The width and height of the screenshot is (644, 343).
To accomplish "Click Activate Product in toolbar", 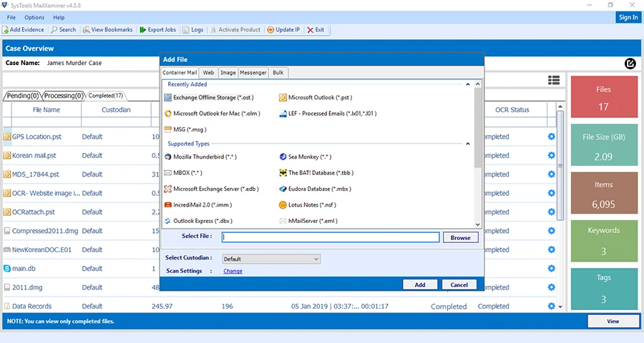I will 235,29.
